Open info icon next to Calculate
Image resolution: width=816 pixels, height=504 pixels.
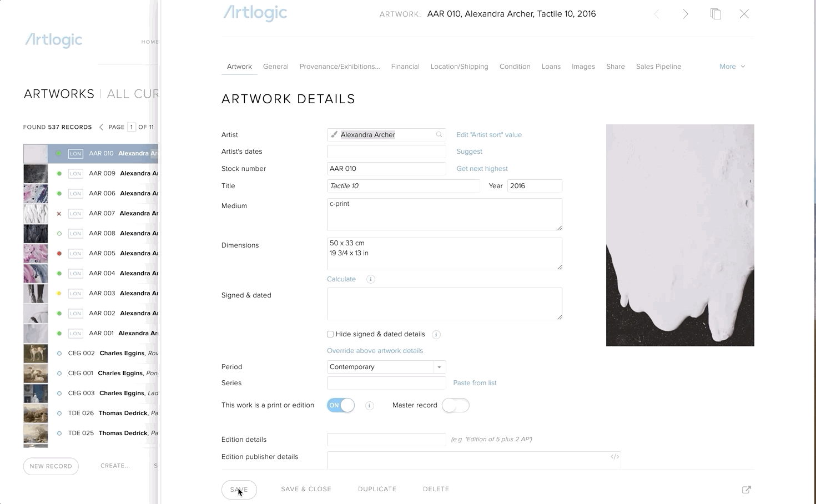(371, 279)
